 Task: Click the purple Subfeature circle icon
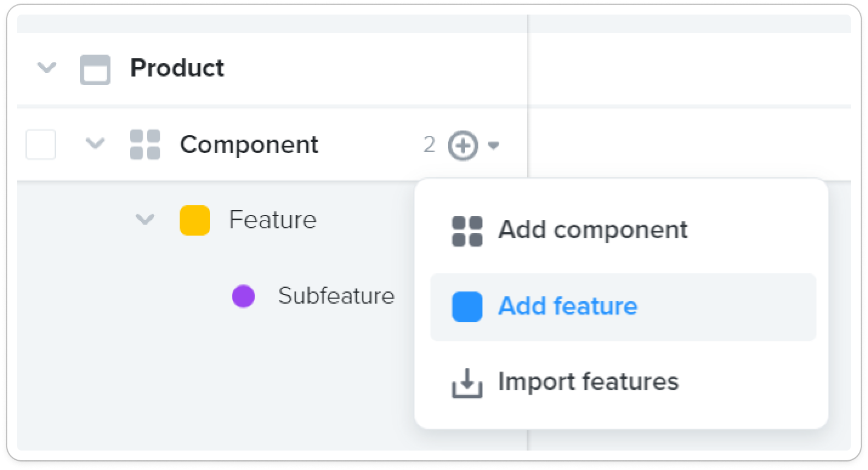tap(243, 296)
